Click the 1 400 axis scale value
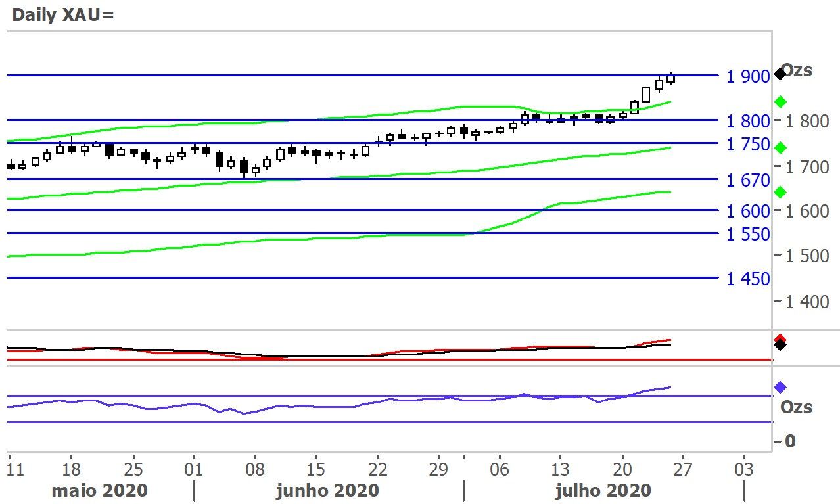The image size is (840, 504). click(x=807, y=302)
